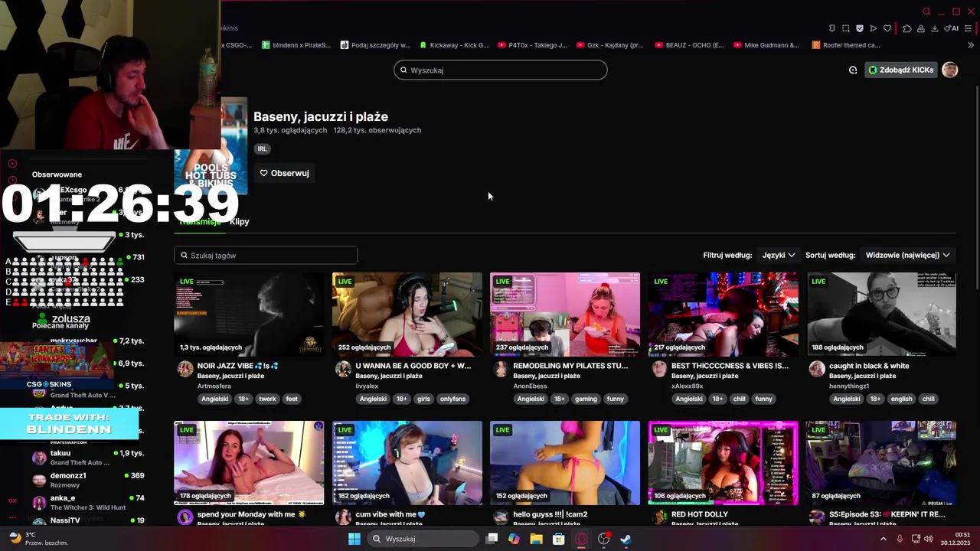Image resolution: width=980 pixels, height=551 pixels.
Task: Open the RED HOT DOLLY stream thumbnail
Action: [x=723, y=463]
